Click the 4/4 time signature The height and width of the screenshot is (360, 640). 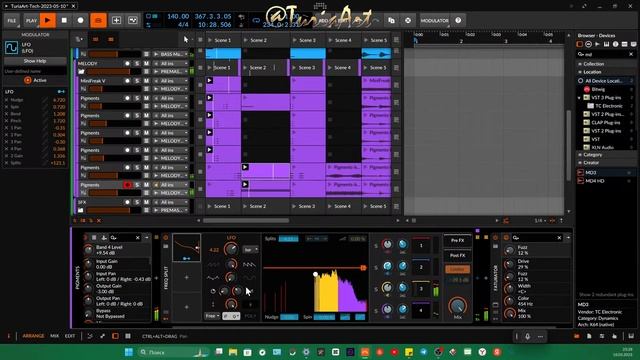pyautogui.click(x=183, y=24)
